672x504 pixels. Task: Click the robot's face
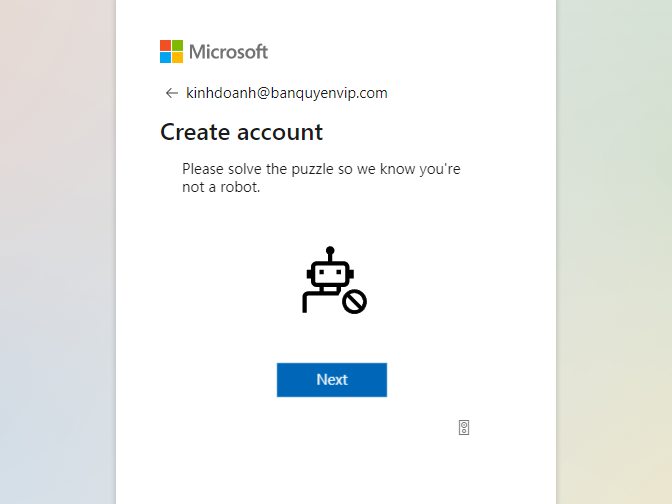coord(330,274)
